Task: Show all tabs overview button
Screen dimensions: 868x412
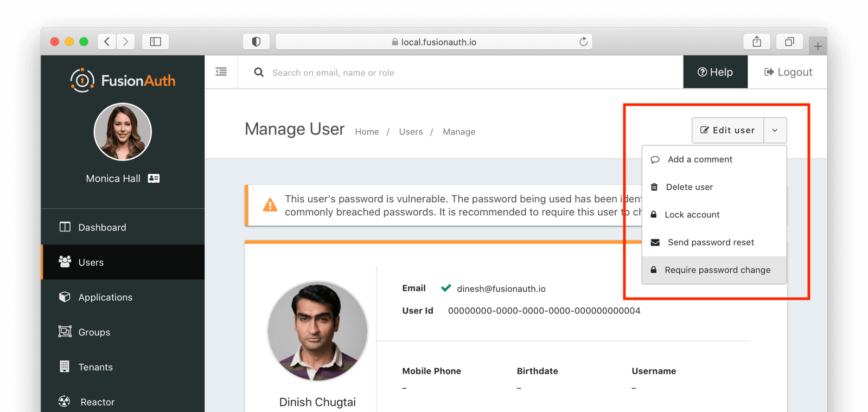Action: point(789,42)
